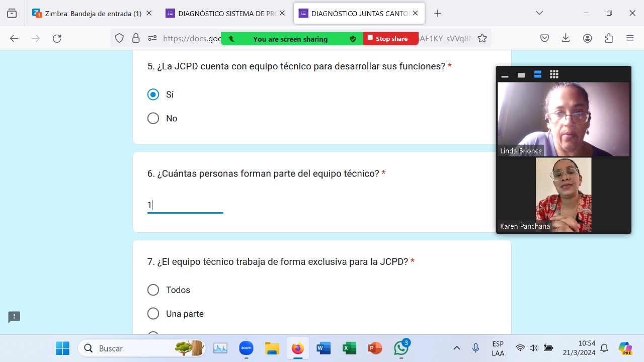Open battery status tray icon

tap(548, 348)
